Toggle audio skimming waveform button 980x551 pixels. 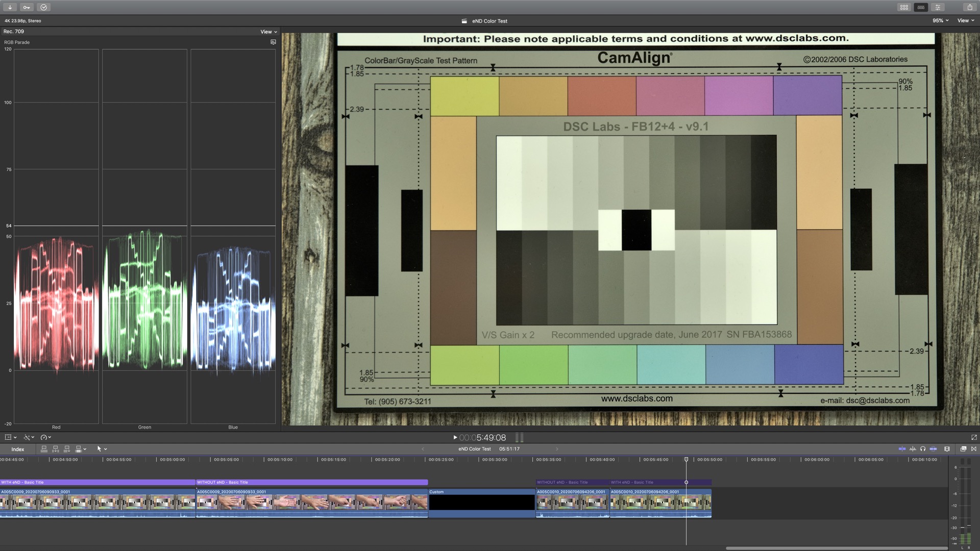913,449
